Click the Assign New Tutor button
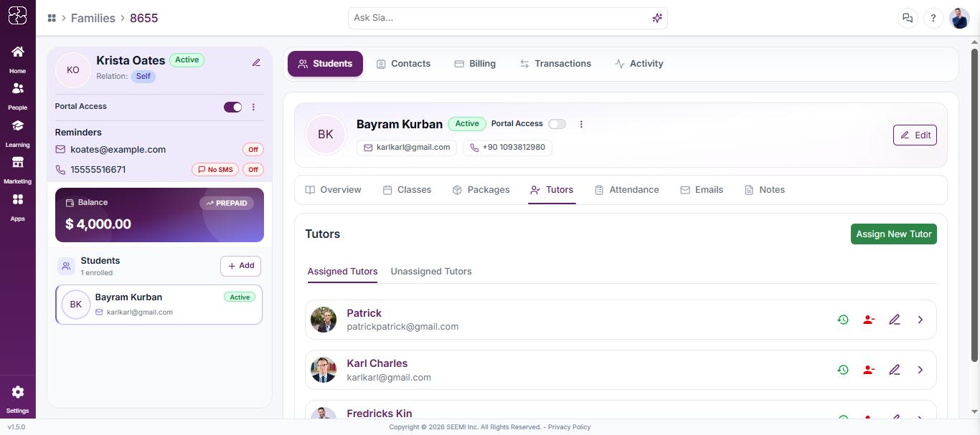The width and height of the screenshot is (980, 435). coord(894,234)
